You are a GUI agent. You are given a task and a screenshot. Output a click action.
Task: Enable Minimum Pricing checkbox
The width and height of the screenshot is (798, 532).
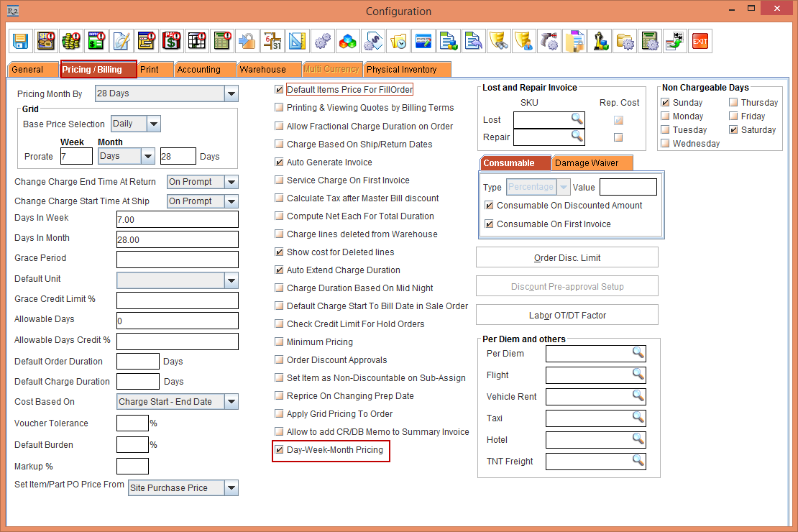279,342
